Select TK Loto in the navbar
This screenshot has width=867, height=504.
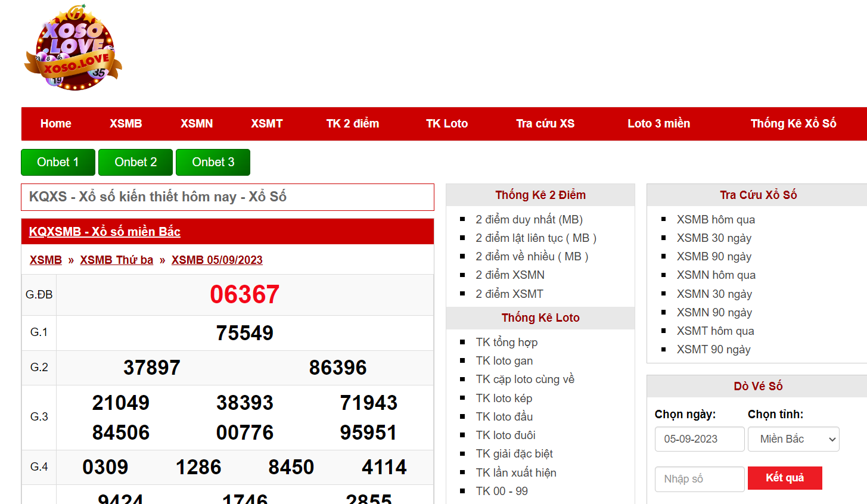[446, 123]
